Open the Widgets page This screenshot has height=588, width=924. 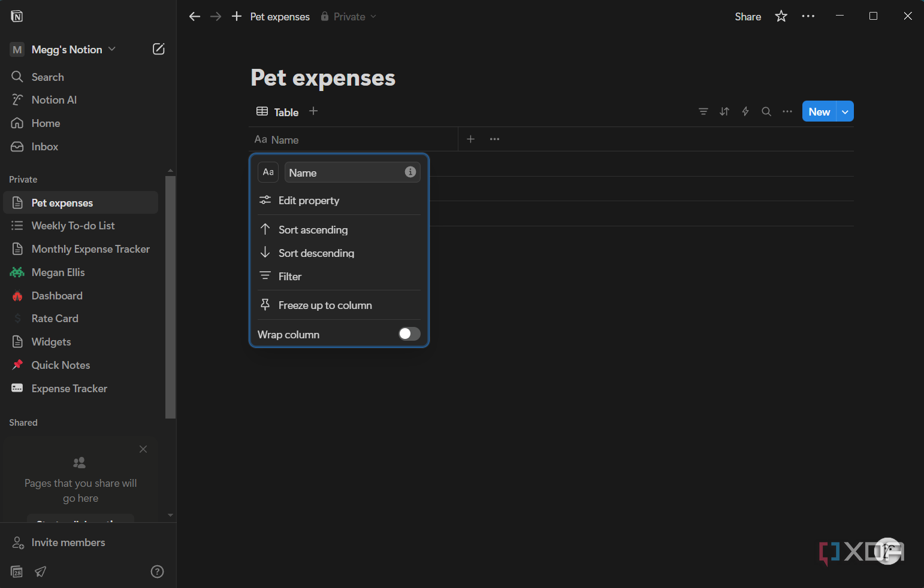click(x=80, y=342)
